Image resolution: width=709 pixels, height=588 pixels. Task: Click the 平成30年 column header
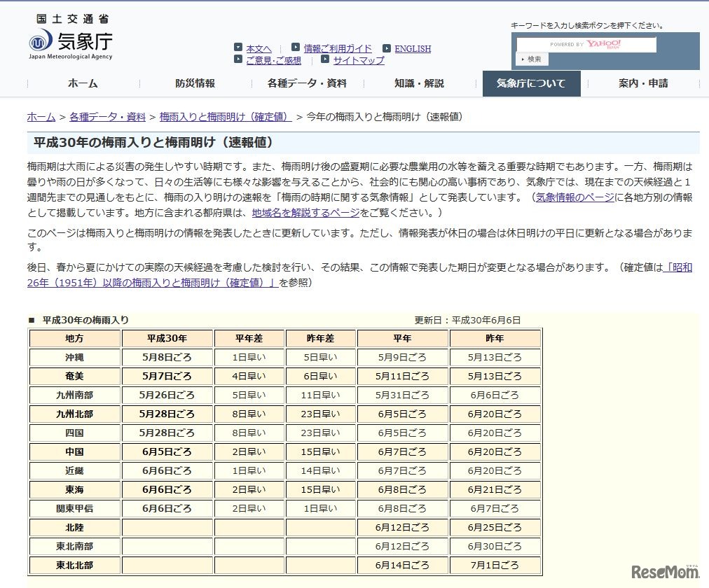167,338
